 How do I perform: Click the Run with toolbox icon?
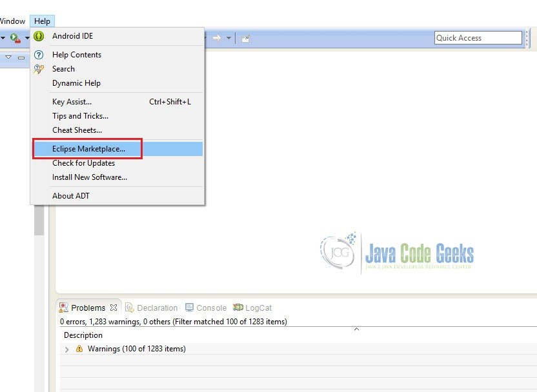click(15, 38)
